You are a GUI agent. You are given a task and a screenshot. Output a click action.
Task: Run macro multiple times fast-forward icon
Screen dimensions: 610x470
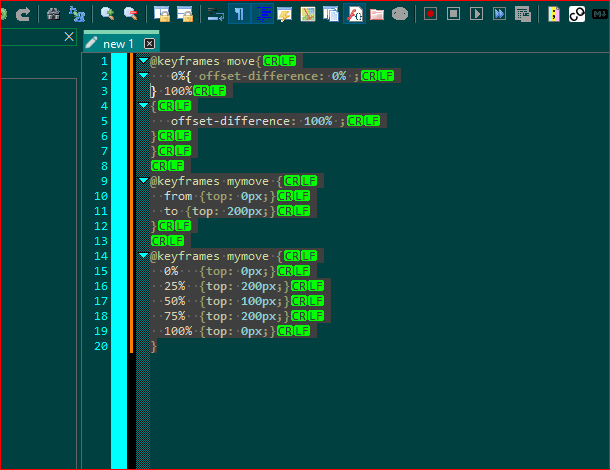coord(499,14)
